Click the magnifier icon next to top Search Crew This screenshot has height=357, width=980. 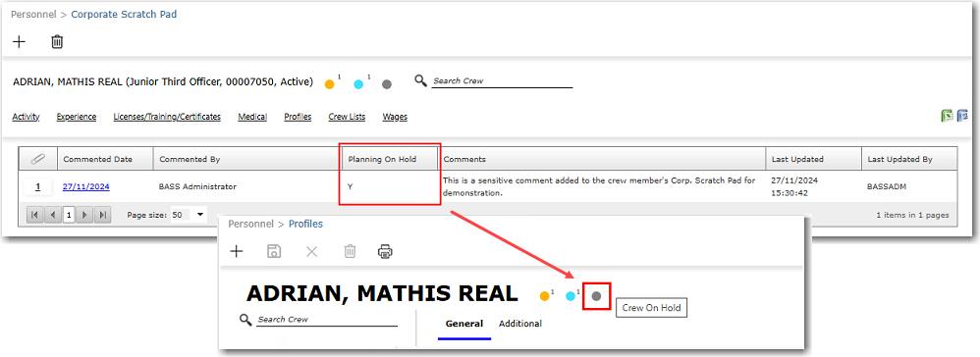[x=420, y=80]
